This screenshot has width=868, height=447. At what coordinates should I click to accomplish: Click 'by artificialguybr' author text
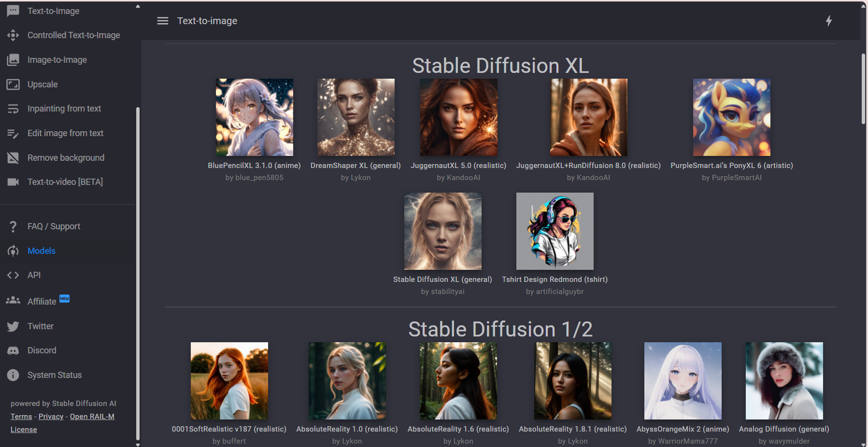coord(555,292)
